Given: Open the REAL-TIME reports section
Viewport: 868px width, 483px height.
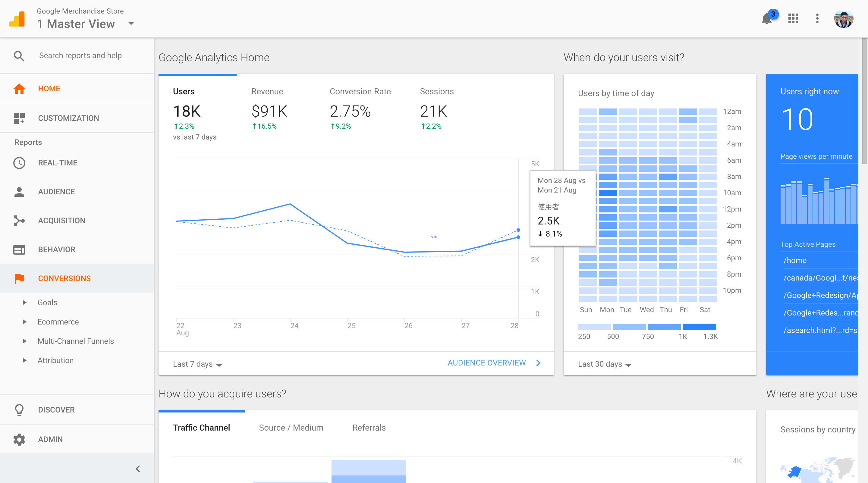Looking at the screenshot, I should click(x=77, y=163).
